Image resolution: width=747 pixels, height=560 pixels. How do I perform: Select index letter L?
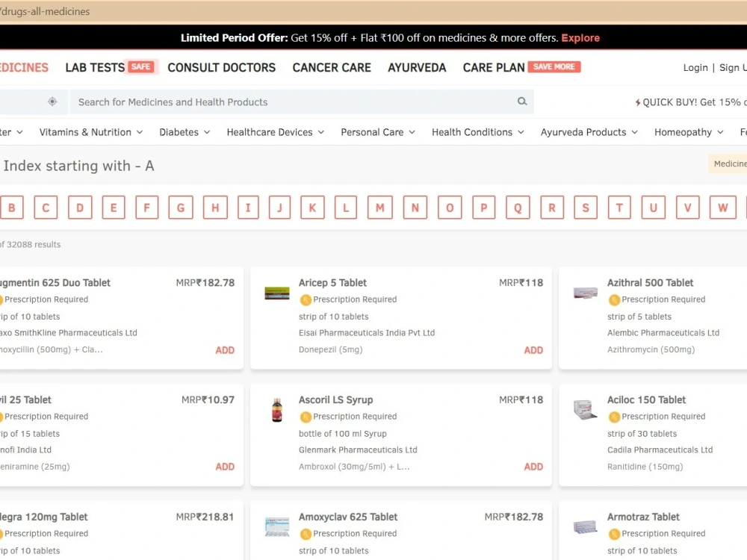coord(346,207)
